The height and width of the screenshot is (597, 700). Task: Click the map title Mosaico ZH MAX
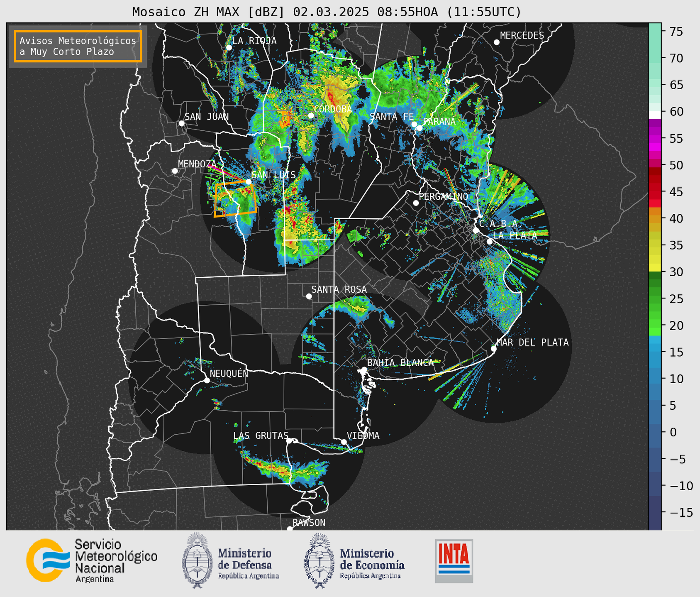(x=327, y=12)
